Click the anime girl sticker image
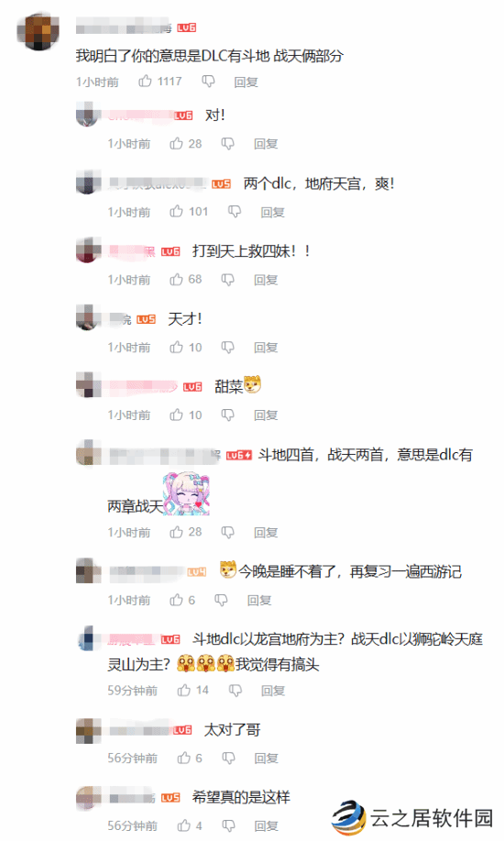The width and height of the screenshot is (504, 841). [x=187, y=493]
